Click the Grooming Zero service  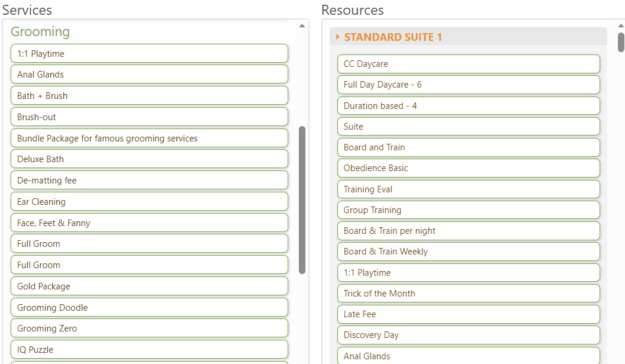(150, 328)
